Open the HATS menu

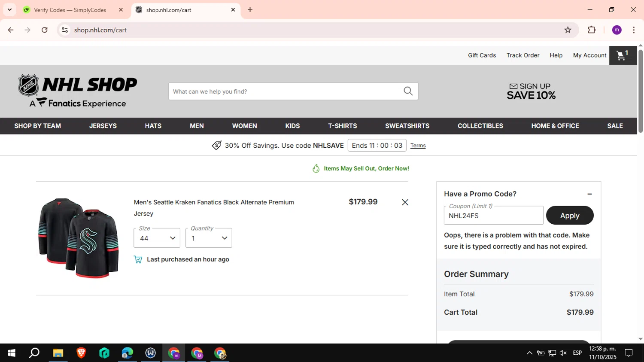click(153, 126)
